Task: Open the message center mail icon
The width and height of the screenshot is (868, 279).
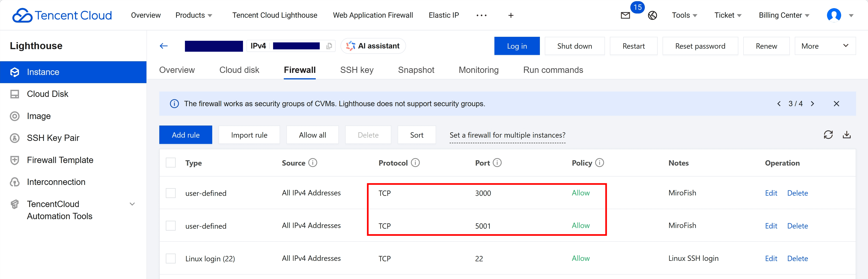Action: (x=625, y=15)
